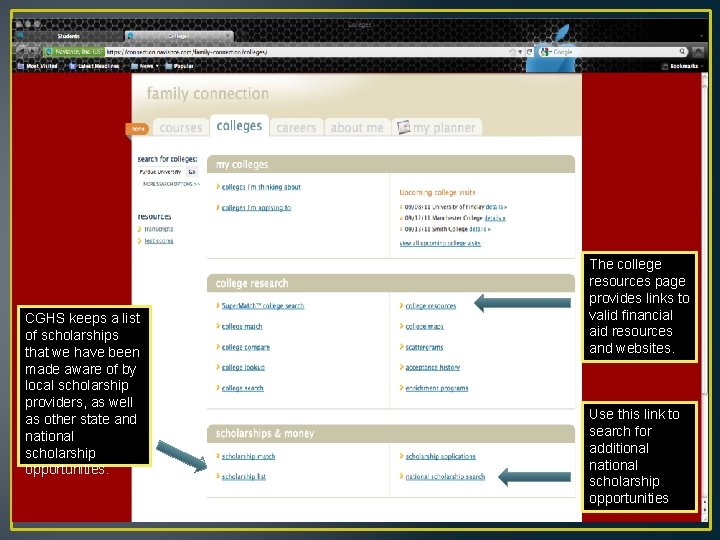Click the reload page icon
The height and width of the screenshot is (540, 720).
[529, 52]
